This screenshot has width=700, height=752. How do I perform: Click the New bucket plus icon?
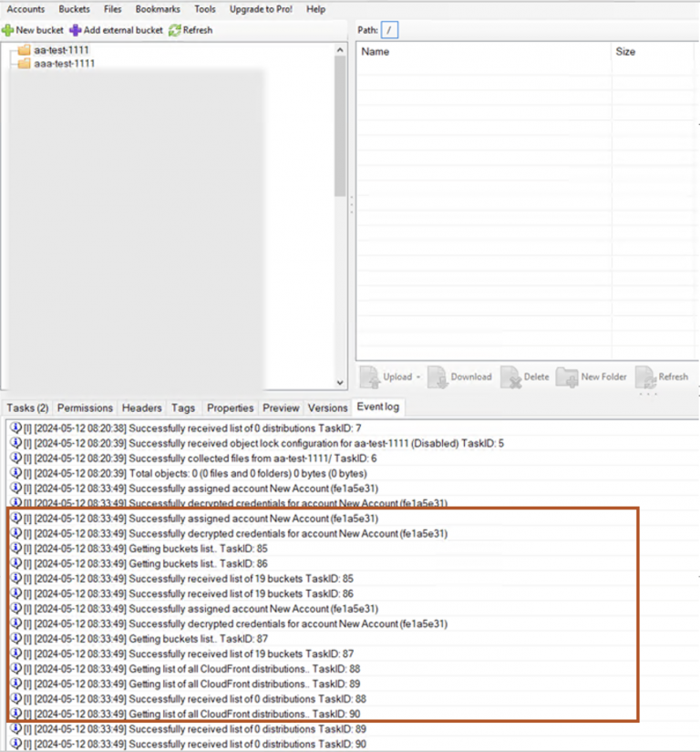click(x=7, y=30)
